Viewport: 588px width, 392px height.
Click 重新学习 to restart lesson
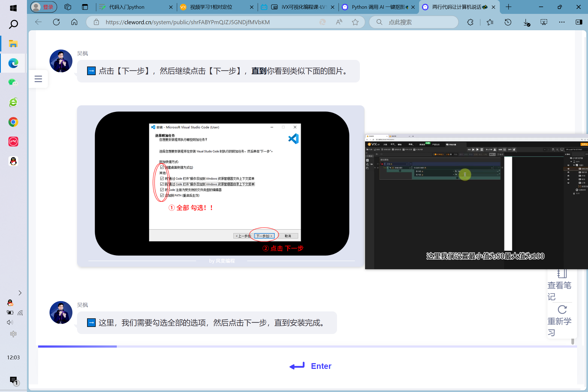[559, 321]
